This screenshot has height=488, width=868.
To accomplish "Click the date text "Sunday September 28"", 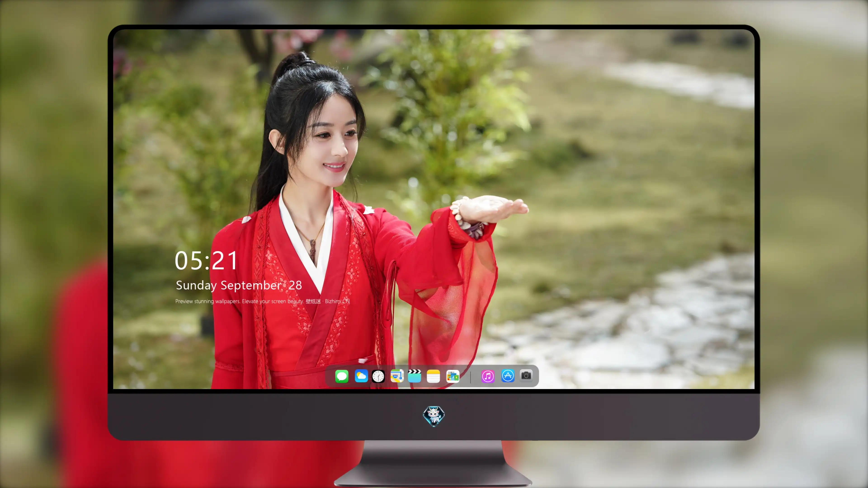I will [x=239, y=285].
